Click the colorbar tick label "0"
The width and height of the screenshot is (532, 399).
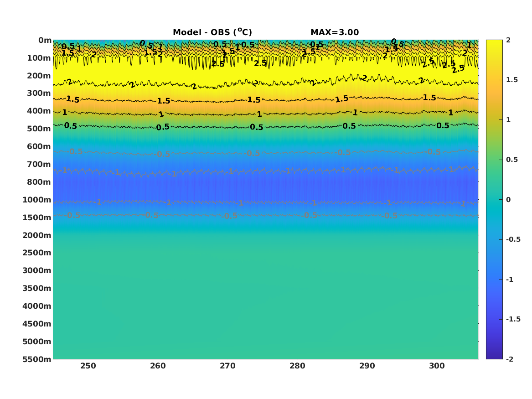(508, 200)
